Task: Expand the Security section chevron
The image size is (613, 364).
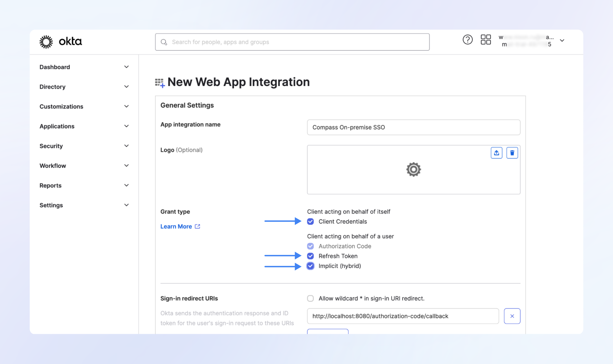Action: click(x=126, y=146)
